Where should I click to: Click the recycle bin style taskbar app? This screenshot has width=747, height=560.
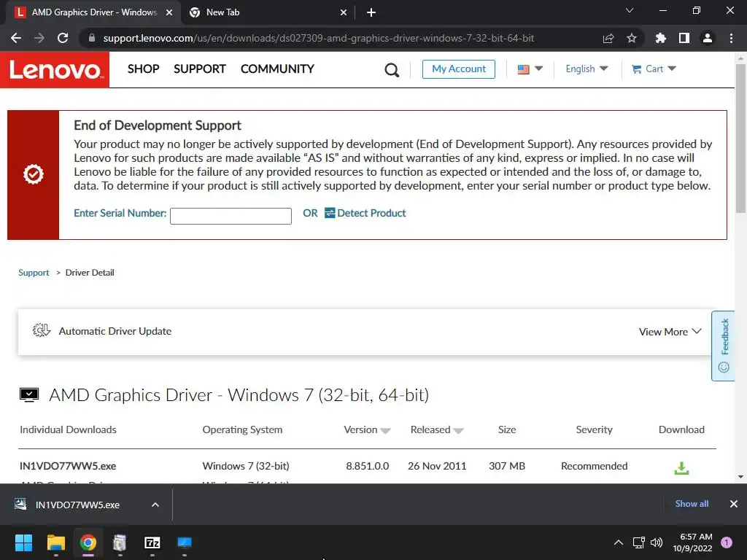tap(120, 542)
